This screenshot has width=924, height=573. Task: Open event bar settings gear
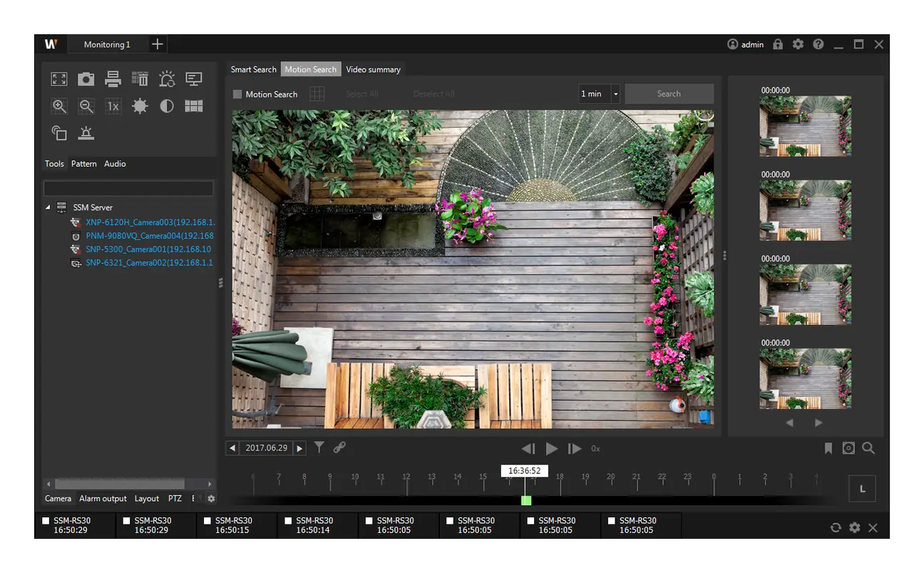tap(855, 528)
